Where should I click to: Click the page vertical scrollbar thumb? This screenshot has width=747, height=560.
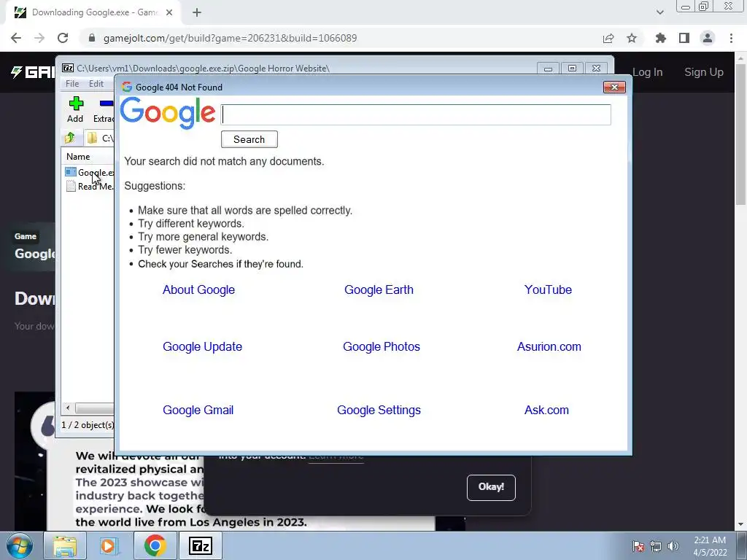click(741, 135)
